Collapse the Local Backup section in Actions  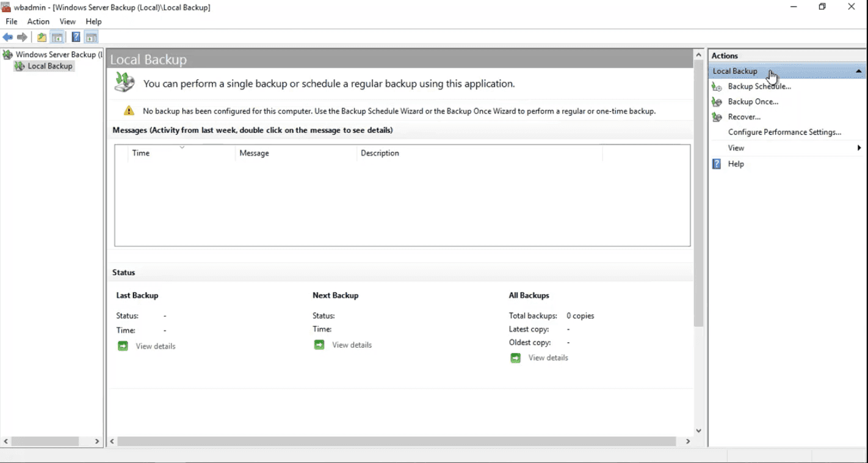858,71
